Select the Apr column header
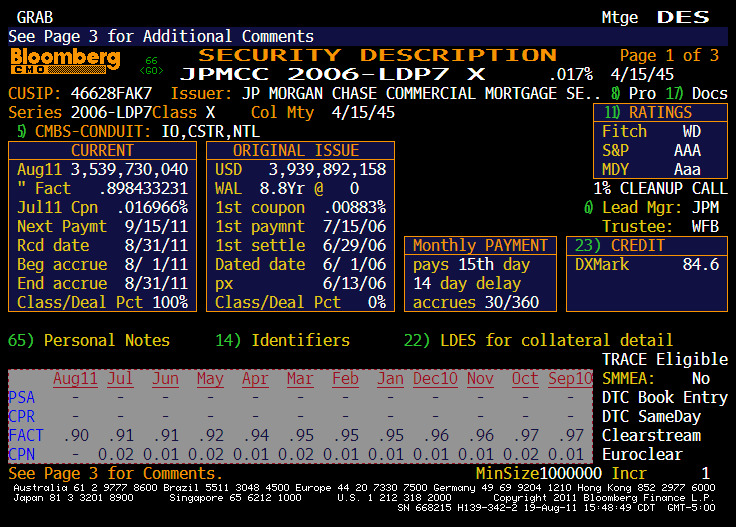 pos(255,378)
